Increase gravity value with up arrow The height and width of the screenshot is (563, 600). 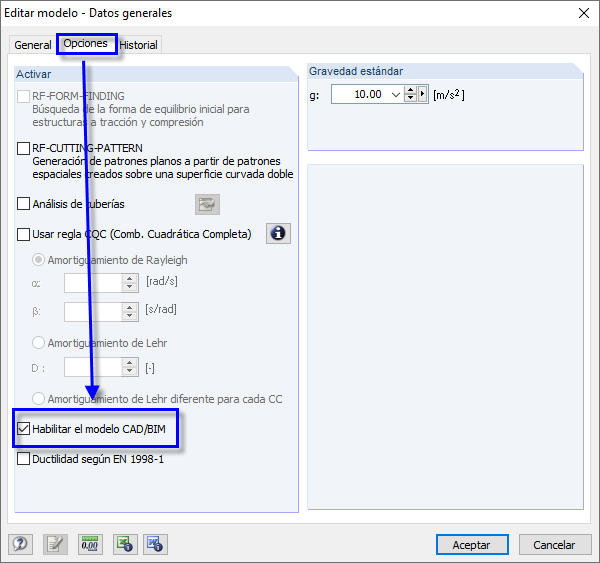[x=411, y=91]
